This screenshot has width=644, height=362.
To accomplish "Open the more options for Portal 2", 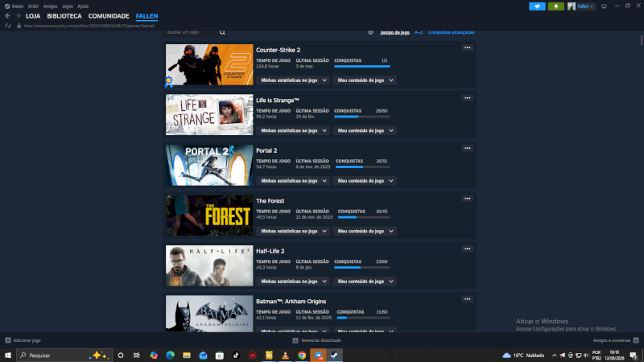I will click(x=468, y=148).
